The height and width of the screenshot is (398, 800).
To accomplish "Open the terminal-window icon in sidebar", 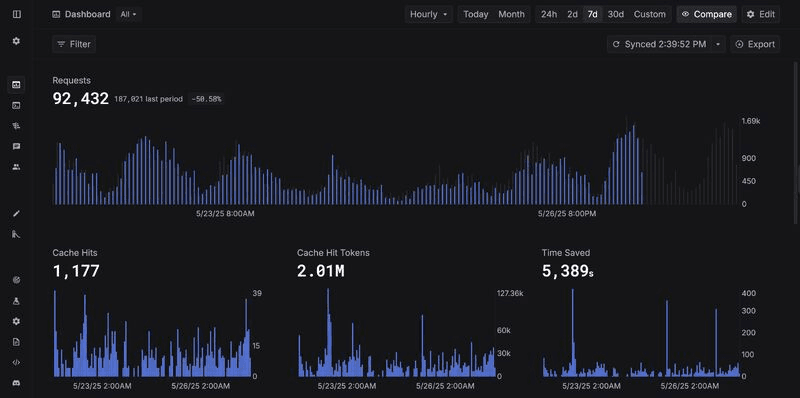I will point(16,106).
